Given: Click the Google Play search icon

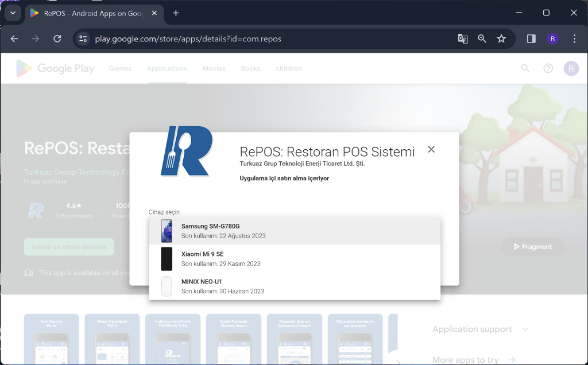Looking at the screenshot, I should click(x=525, y=68).
